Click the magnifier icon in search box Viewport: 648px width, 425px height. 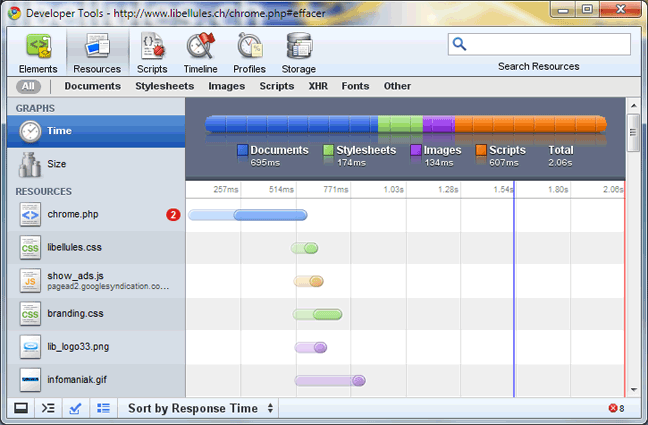coord(459,44)
